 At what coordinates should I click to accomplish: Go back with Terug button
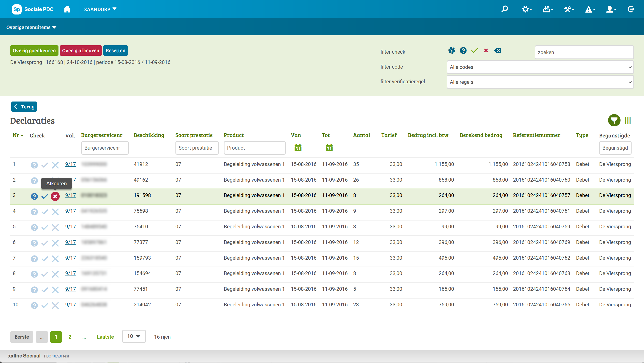[x=24, y=107]
